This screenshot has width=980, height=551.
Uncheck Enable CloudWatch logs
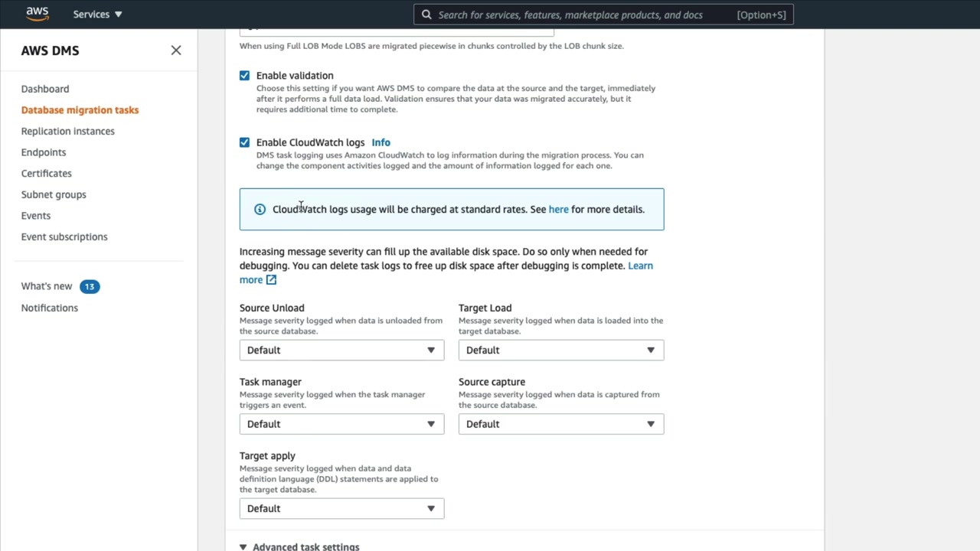pos(244,142)
